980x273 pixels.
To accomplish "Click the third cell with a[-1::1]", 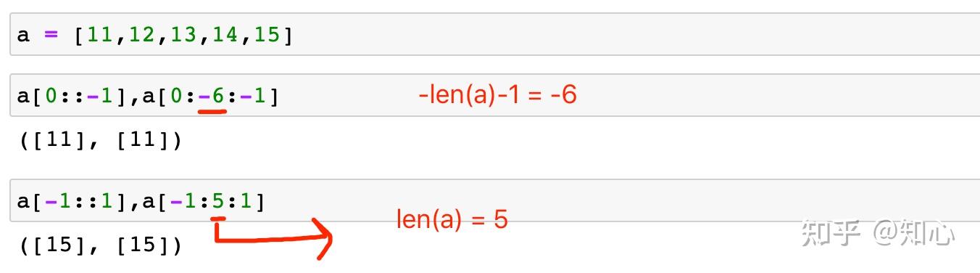I will tap(494, 200).
